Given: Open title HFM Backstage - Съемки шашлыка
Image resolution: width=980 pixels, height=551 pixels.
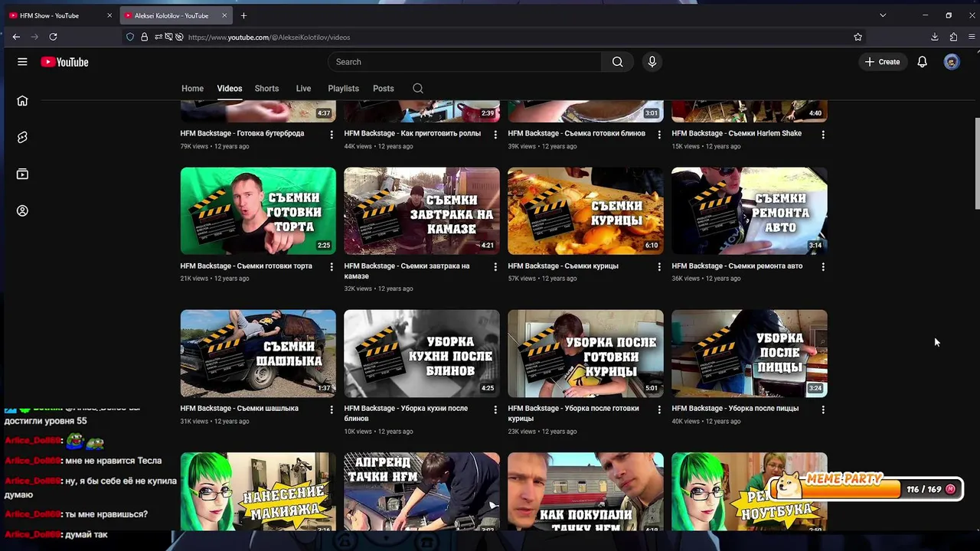Looking at the screenshot, I should point(239,409).
